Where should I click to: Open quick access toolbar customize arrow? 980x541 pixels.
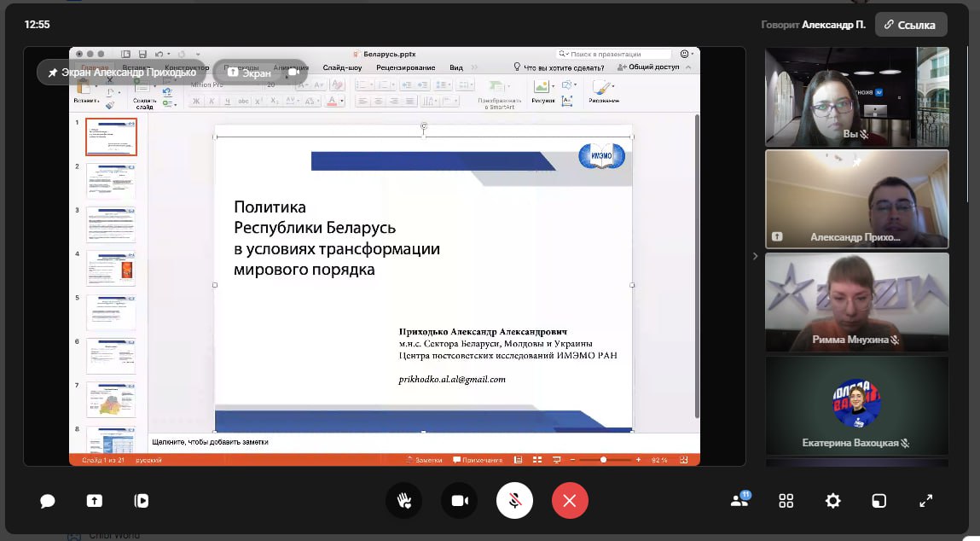pyautogui.click(x=198, y=55)
